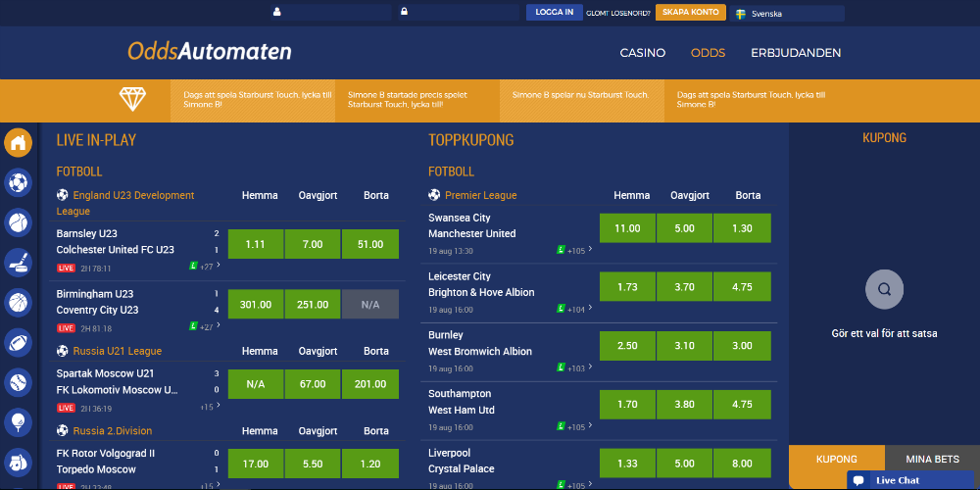Expand +27 markets for Barnsley U23 match
The height and width of the screenshot is (490, 980).
(x=210, y=267)
